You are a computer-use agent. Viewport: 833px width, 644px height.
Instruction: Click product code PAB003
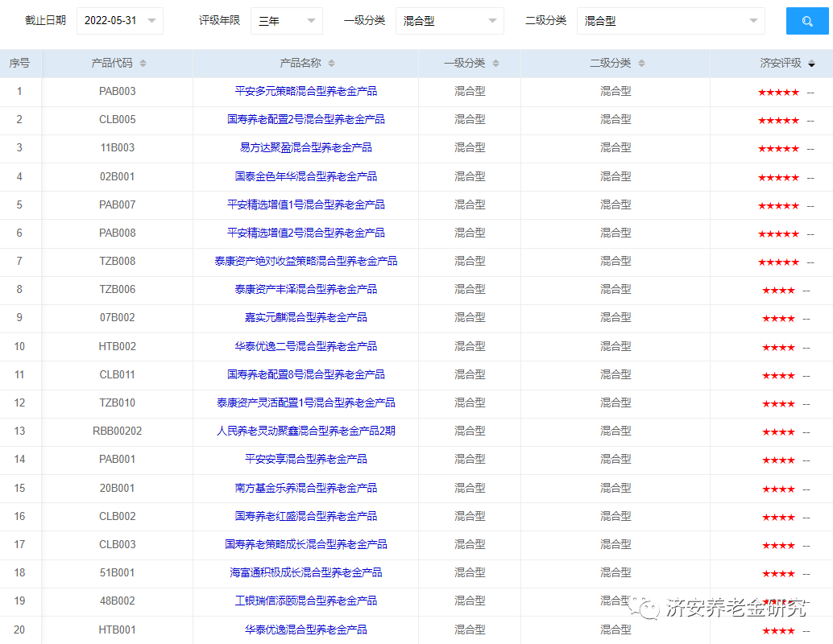click(118, 91)
